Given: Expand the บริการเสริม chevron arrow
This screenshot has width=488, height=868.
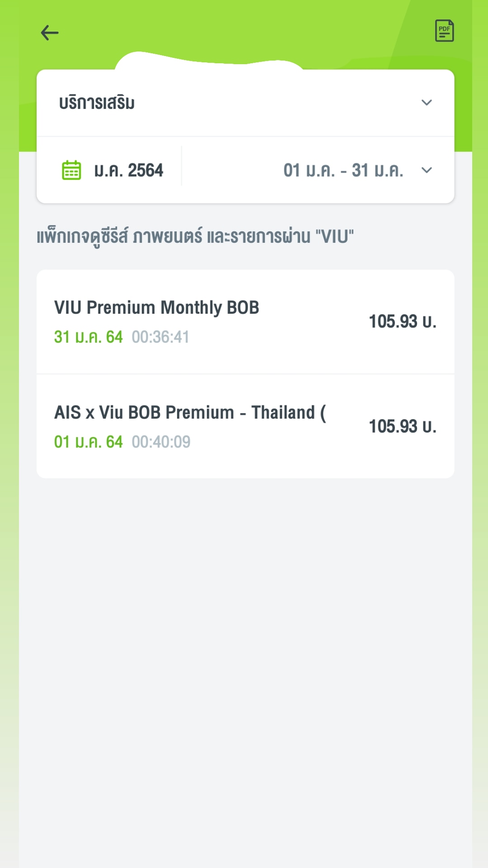Looking at the screenshot, I should (x=427, y=103).
